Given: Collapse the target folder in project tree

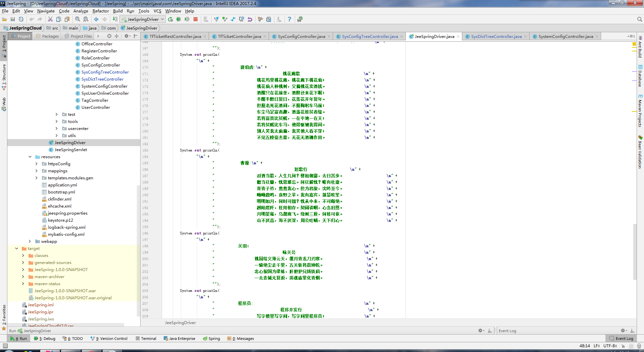Looking at the screenshot, I should pos(16,249).
